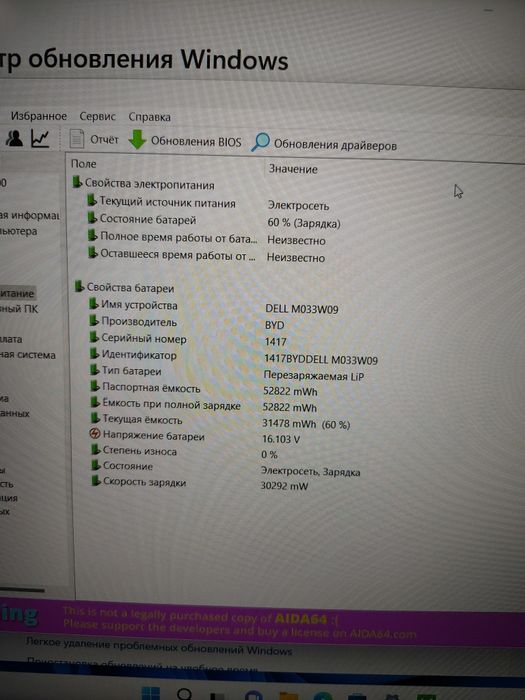Click Обновления драйверов magnifier button

point(324,144)
